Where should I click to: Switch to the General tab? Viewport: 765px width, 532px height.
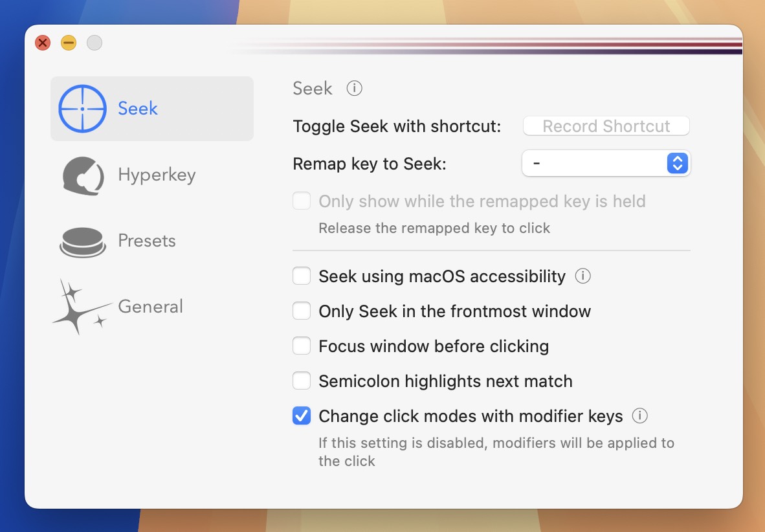pos(150,307)
